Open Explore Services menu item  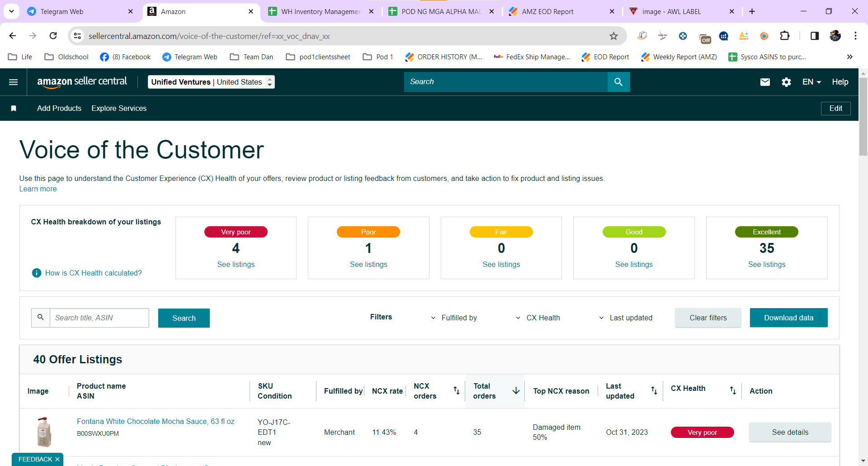[x=119, y=108]
